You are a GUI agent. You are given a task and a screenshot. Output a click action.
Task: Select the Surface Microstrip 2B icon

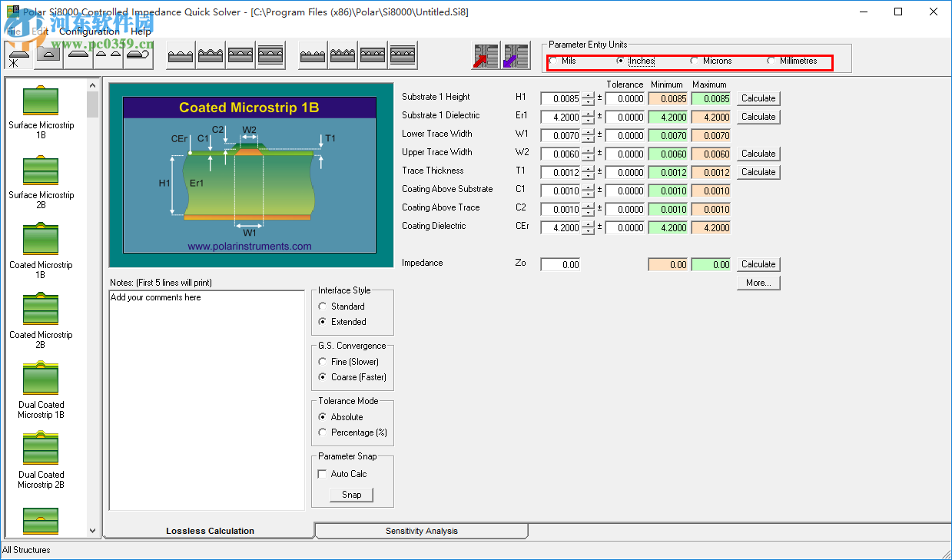[41, 171]
